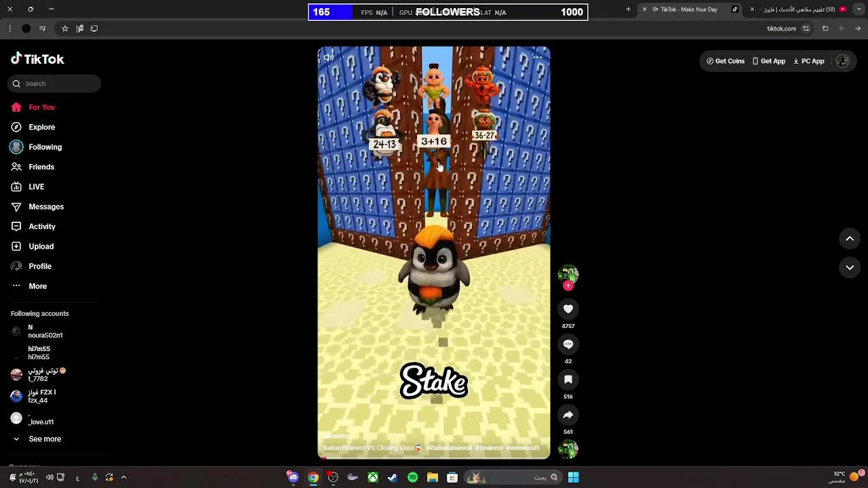Viewport: 868px width, 488px height.
Task: Follow the creator with plus button
Action: coord(568,286)
